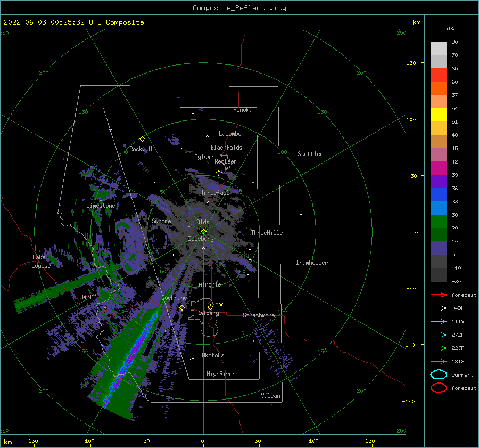Click the magenta swatch between 42 and 39 dBZ
This screenshot has width=479, height=448.
point(439,168)
